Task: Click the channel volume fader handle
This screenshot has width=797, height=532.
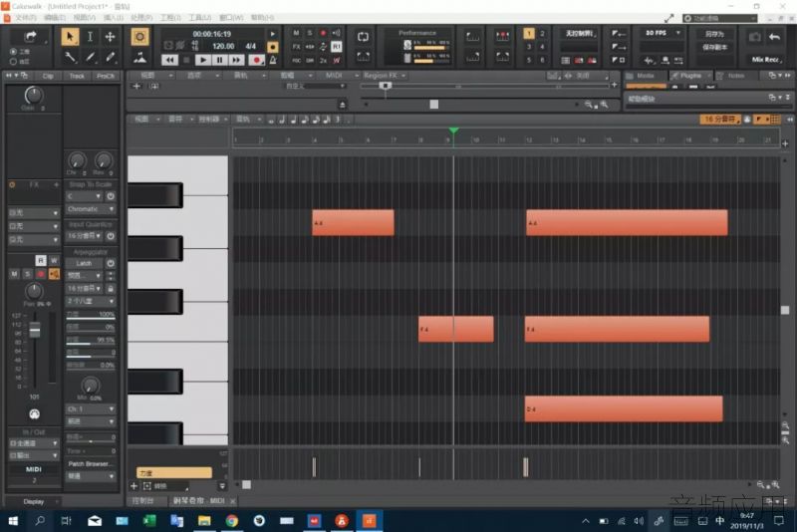Action: [35, 331]
